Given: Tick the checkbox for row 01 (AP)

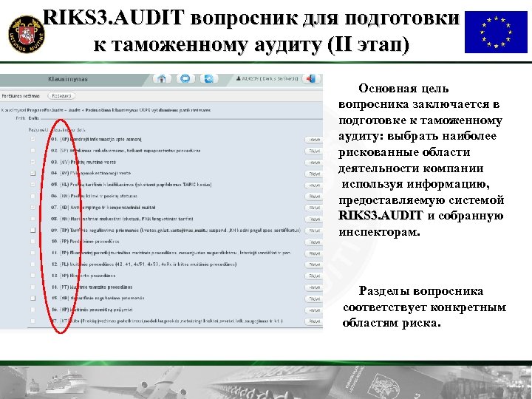Looking at the screenshot, I should pyautogui.click(x=33, y=140).
